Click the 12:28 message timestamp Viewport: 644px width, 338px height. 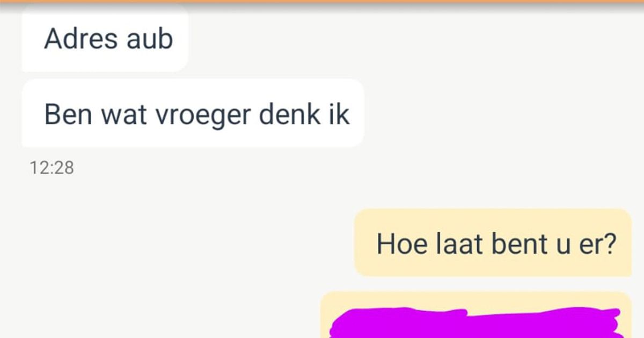pos(52,168)
